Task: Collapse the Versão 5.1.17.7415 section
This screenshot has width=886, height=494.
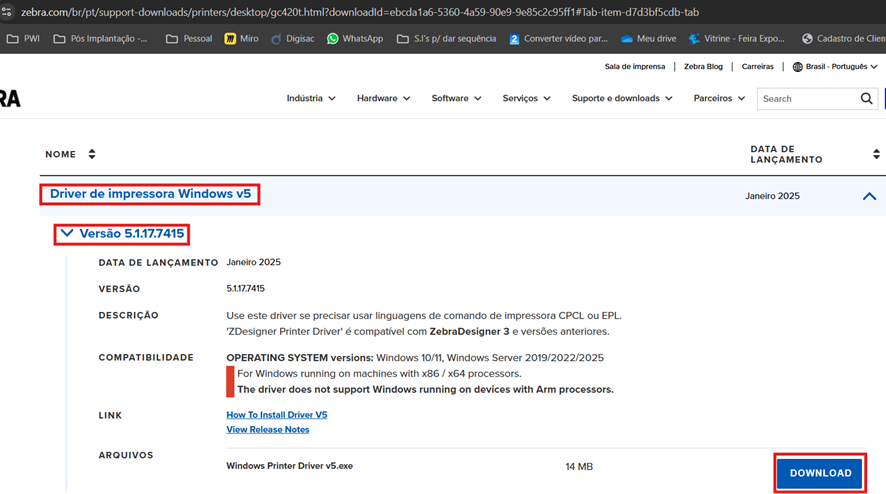Action: (x=123, y=233)
